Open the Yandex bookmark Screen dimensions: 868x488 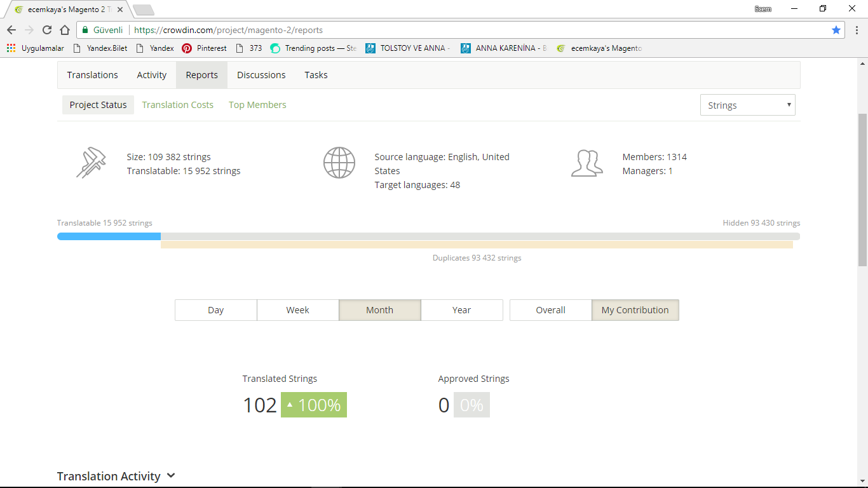point(155,48)
